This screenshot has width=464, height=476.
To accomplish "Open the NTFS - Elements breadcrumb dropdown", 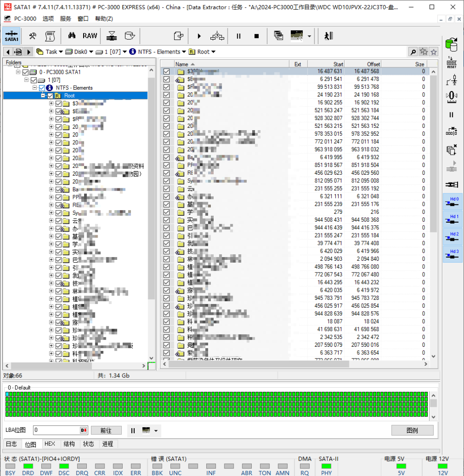I will [x=184, y=52].
